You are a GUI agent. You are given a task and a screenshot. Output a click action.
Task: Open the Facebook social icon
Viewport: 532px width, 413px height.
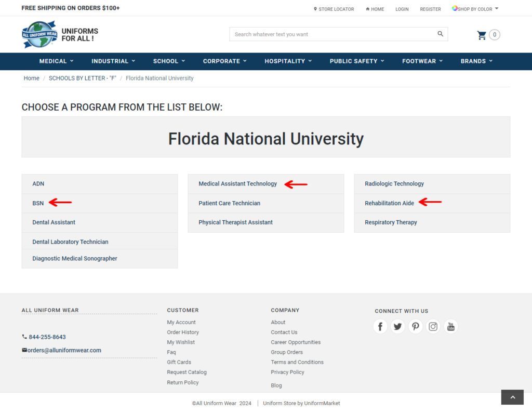[380, 326]
